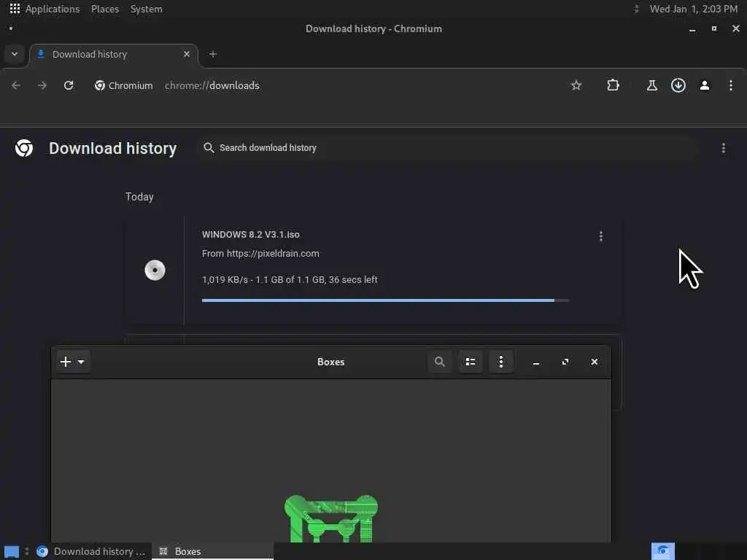This screenshot has width=747, height=560.
Task: Go forward to the next page
Action: point(42,85)
